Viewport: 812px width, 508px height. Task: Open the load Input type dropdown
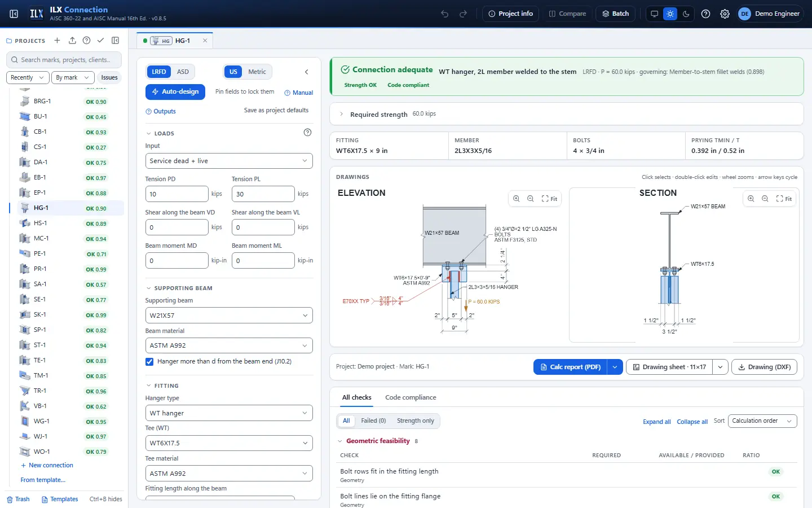point(229,161)
